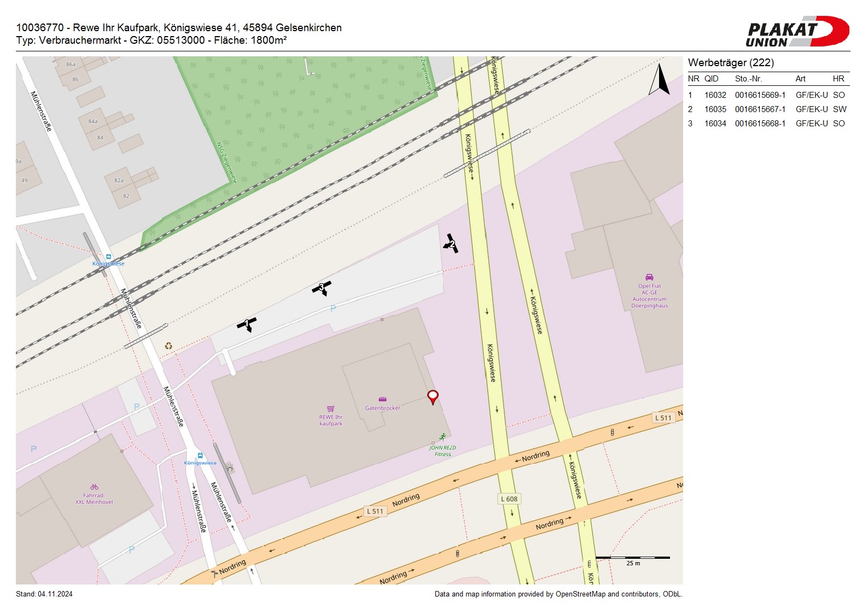Select billboard marker number 3
Screen dimensions: 868x614
point(322,287)
